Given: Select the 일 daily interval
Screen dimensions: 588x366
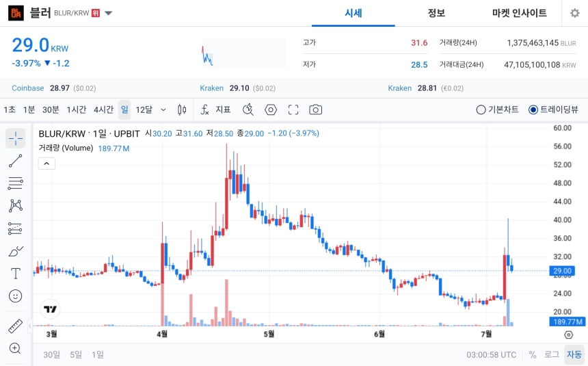Looking at the screenshot, I should click(124, 109).
